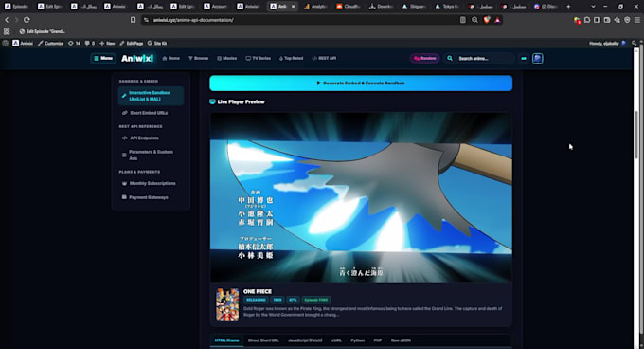
Task: Click the One Piece poster thumbnail
Action: (x=227, y=304)
